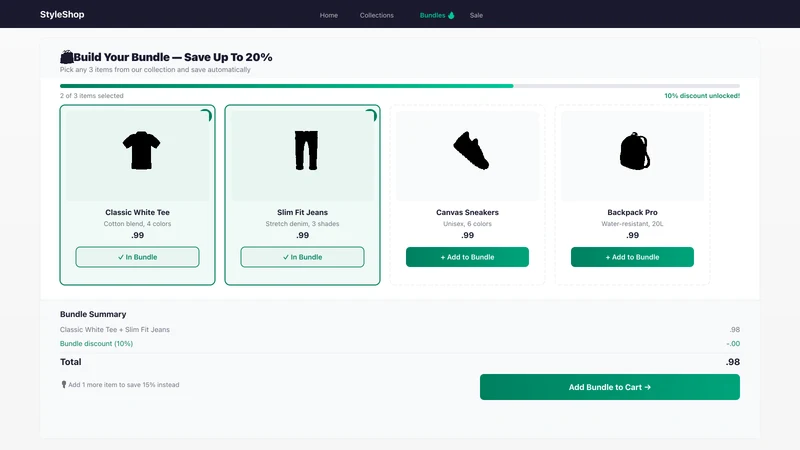The image size is (800, 450).
Task: Click the Canvas Sneakers title
Action: pos(467,212)
